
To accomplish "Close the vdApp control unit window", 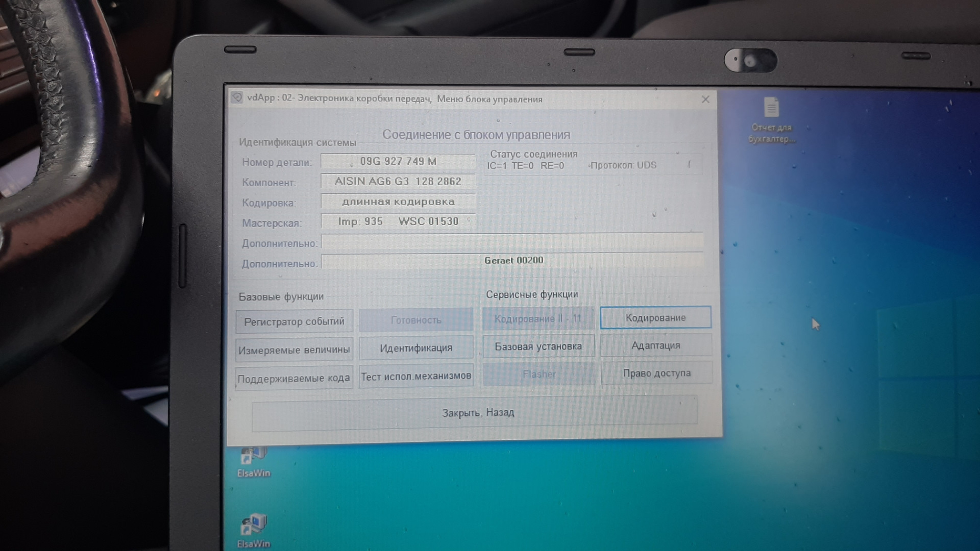I will 705,99.
